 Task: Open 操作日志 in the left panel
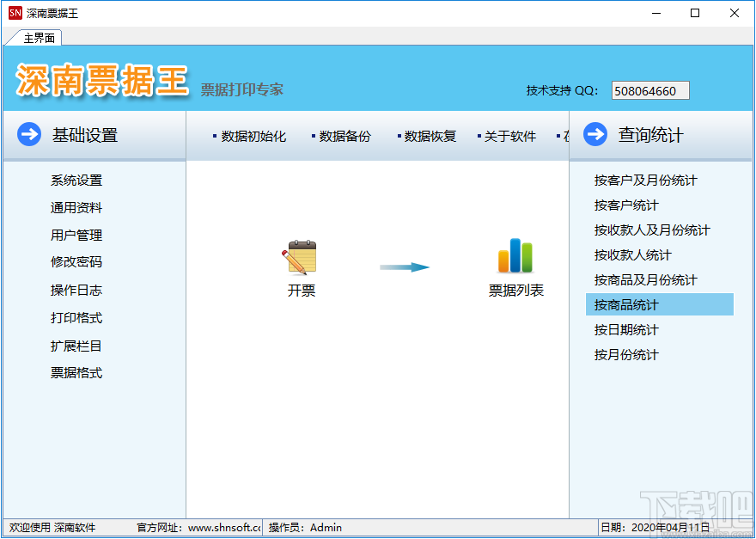76,291
